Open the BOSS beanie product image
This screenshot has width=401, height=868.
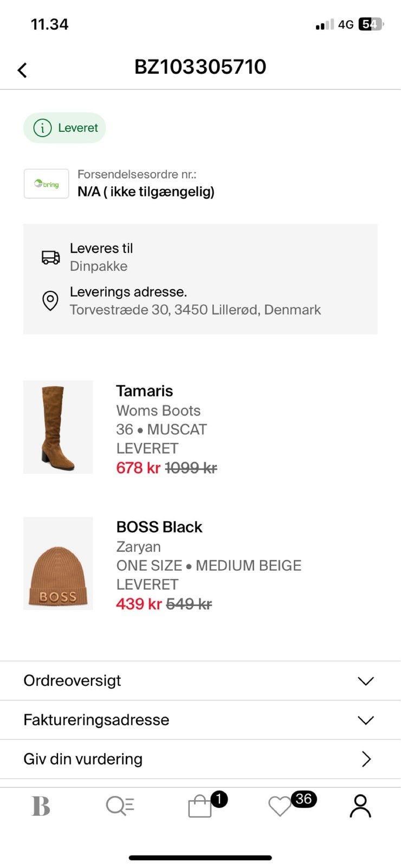click(x=58, y=563)
